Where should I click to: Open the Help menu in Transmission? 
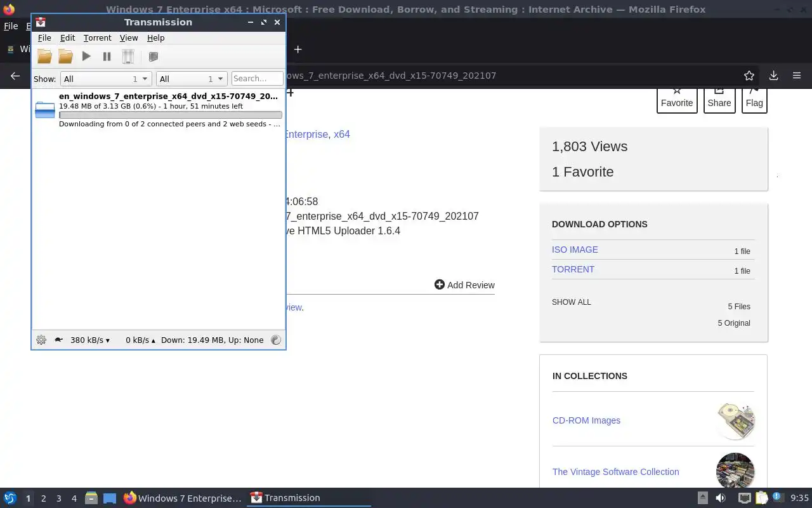[x=155, y=38]
